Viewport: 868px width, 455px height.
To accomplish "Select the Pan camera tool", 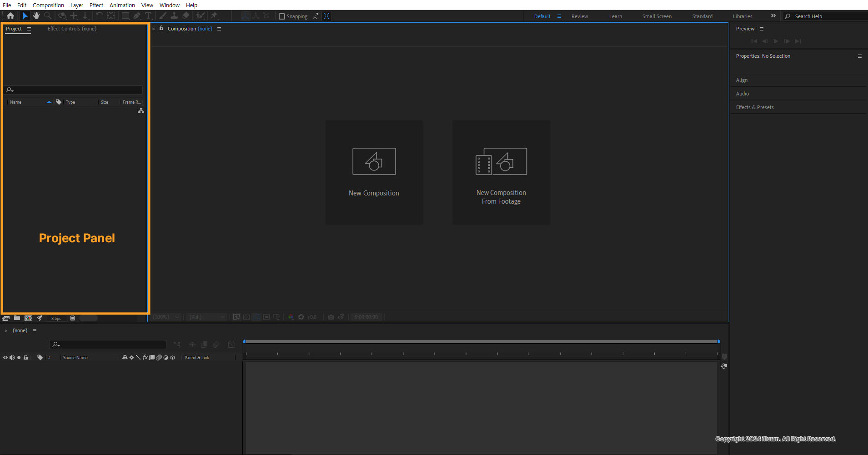I will coord(74,16).
